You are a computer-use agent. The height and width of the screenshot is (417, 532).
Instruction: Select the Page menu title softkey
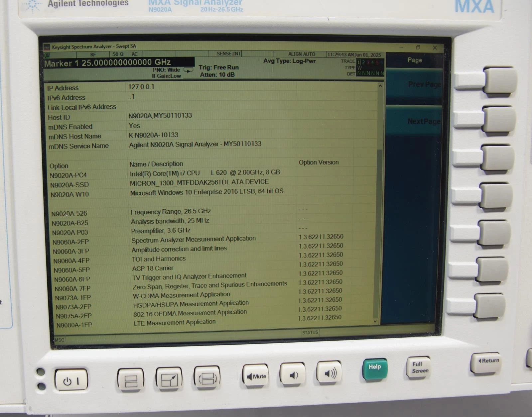coord(415,60)
